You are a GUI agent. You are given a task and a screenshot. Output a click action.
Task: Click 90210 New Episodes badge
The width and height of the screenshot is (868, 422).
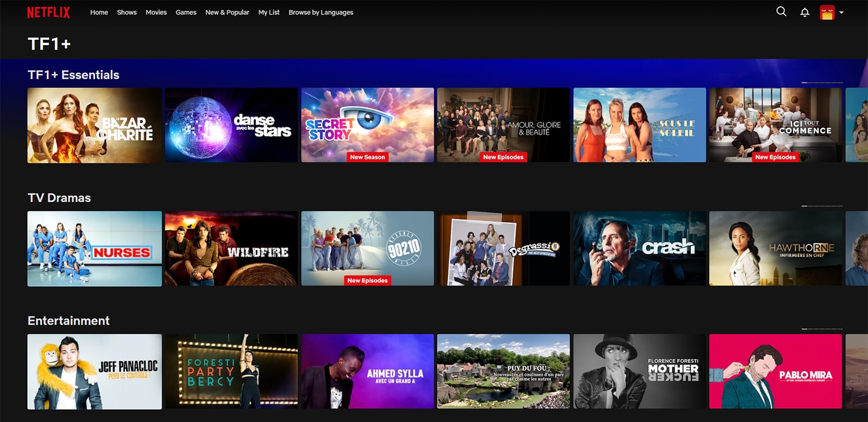(x=367, y=280)
